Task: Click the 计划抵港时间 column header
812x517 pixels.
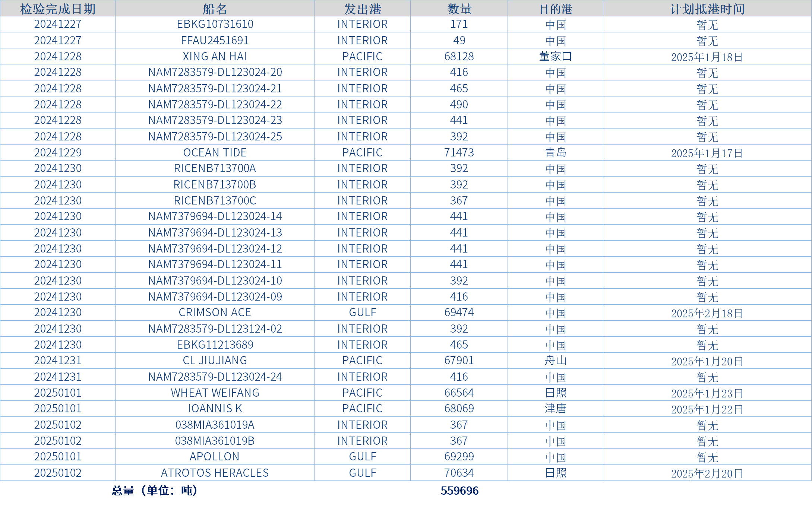Action: click(707, 9)
